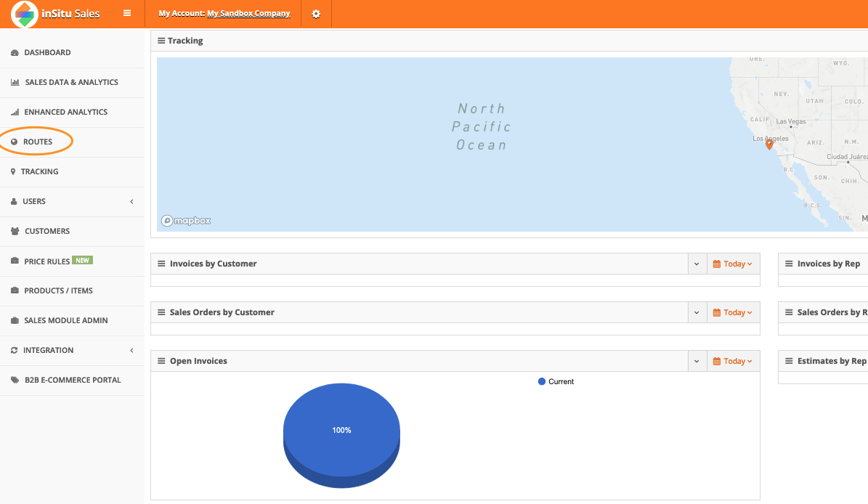The height and width of the screenshot is (504, 868).
Task: Toggle the hamburger sidebar menu icon
Action: [127, 13]
